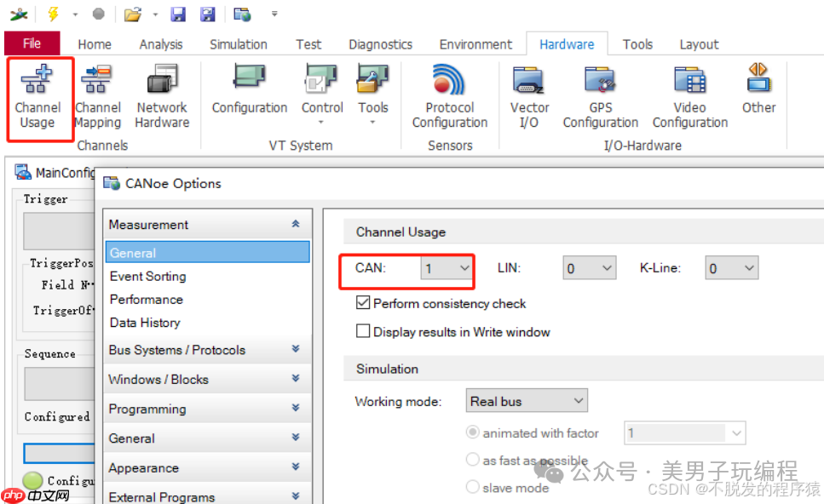Open GPS Configuration

click(600, 97)
